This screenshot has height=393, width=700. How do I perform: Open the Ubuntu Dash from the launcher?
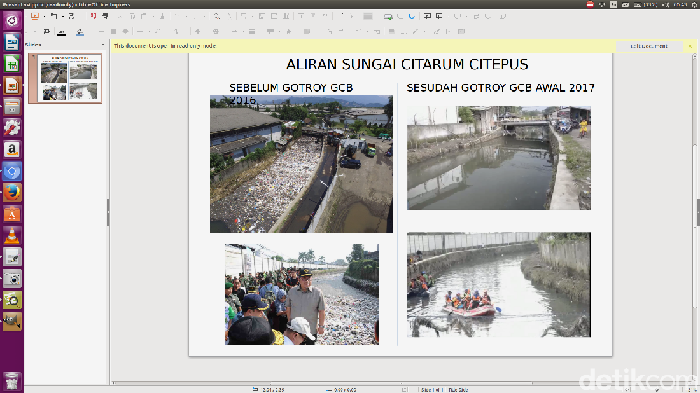pos(12,21)
